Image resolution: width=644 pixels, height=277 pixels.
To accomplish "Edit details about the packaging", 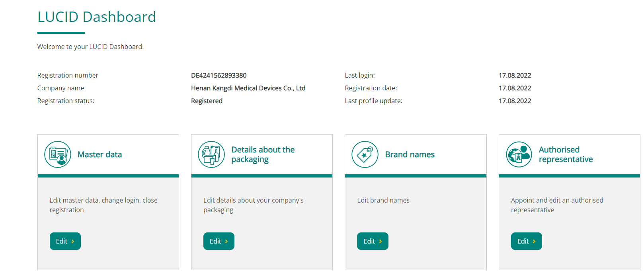I will pos(219,241).
